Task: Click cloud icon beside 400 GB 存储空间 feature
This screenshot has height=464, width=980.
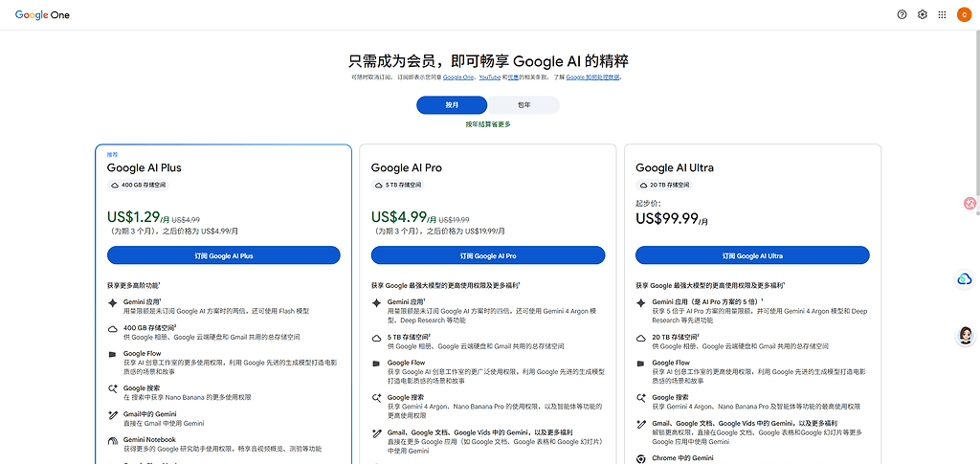Action: (x=113, y=328)
